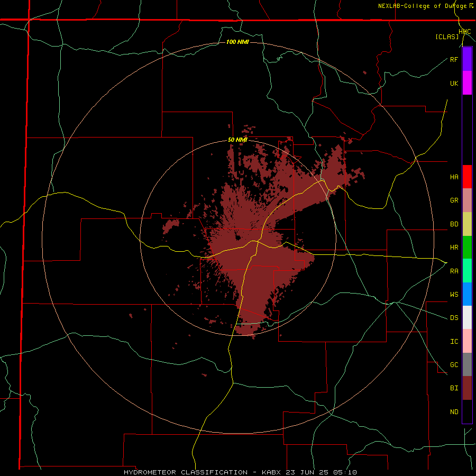Click the RF purple legend swatch
476x476 pixels.
(x=467, y=59)
